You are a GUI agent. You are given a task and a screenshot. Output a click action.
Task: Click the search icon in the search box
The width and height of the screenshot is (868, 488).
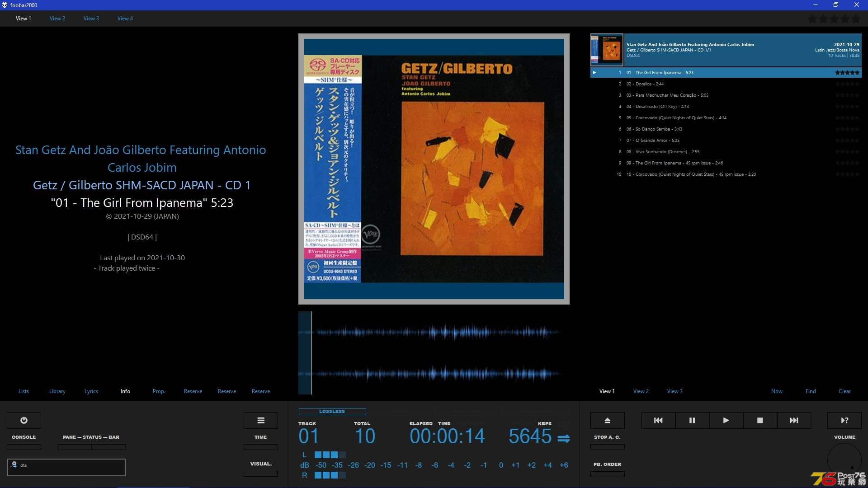[14, 465]
